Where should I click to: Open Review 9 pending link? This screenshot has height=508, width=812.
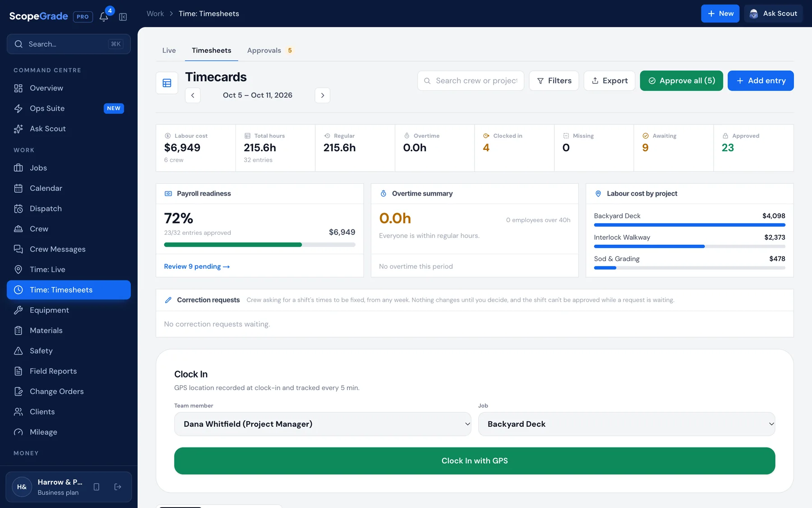coord(197,266)
